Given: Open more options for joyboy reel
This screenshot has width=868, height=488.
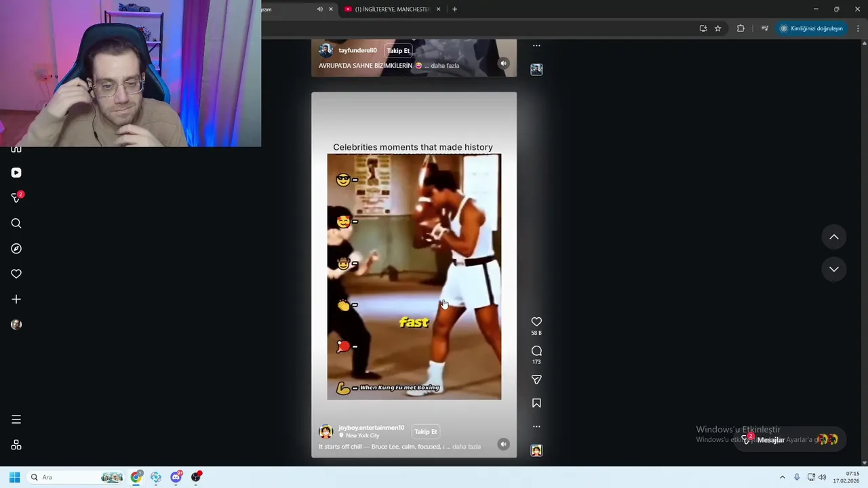Looking at the screenshot, I should tap(536, 426).
